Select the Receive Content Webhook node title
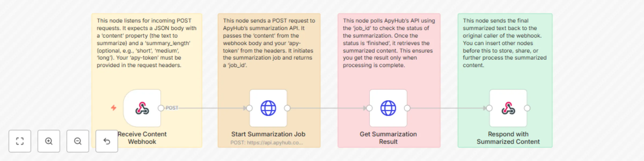Viewport: 644px width, 161px height. [142, 138]
